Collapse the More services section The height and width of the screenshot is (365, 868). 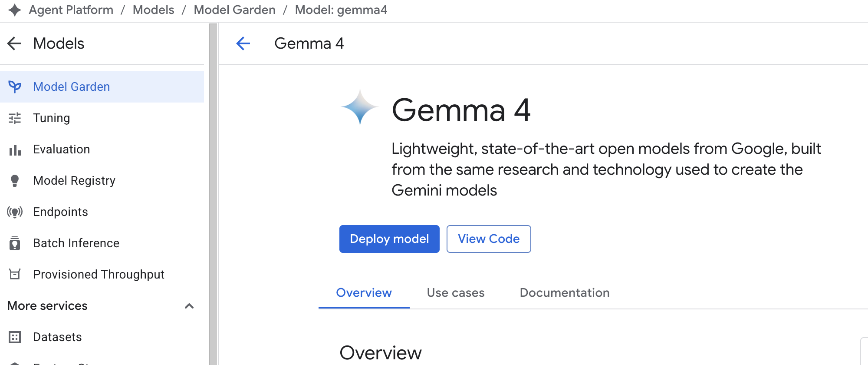click(189, 306)
